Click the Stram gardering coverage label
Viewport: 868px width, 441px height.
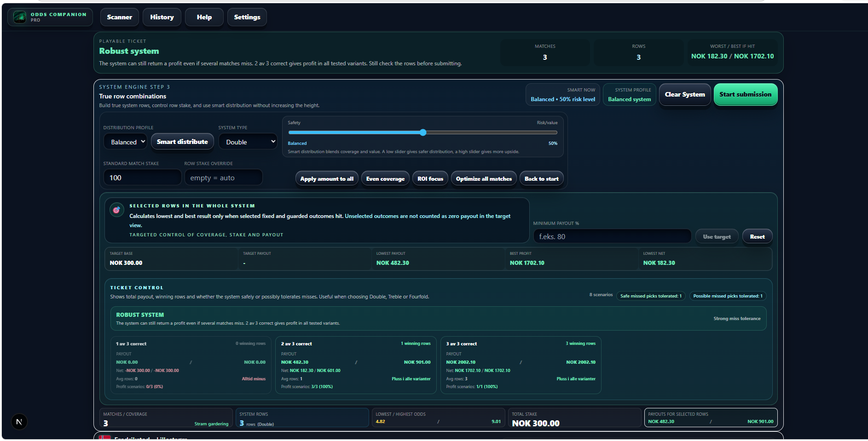pos(211,424)
